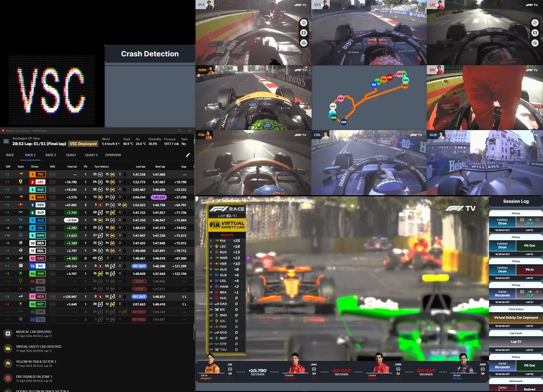Click the Aston Martin logo in ALO row

tap(21, 213)
